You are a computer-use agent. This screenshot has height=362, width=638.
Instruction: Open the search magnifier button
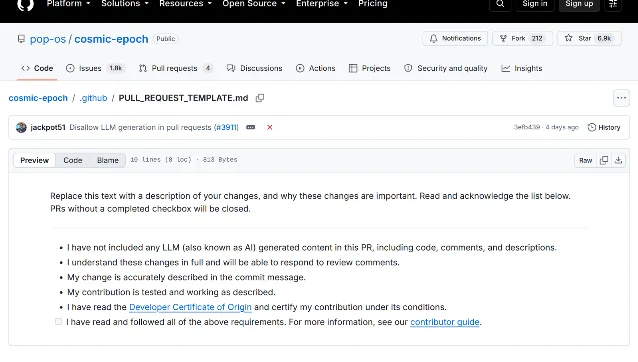500,4
